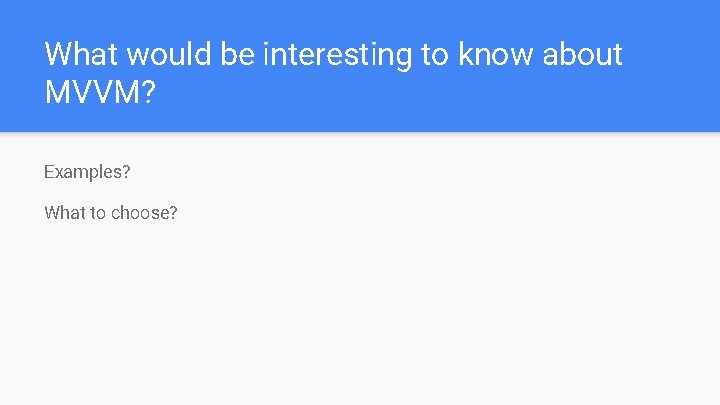Click the word "interesting" in the title
The height and width of the screenshot is (405, 720).
click(337, 55)
